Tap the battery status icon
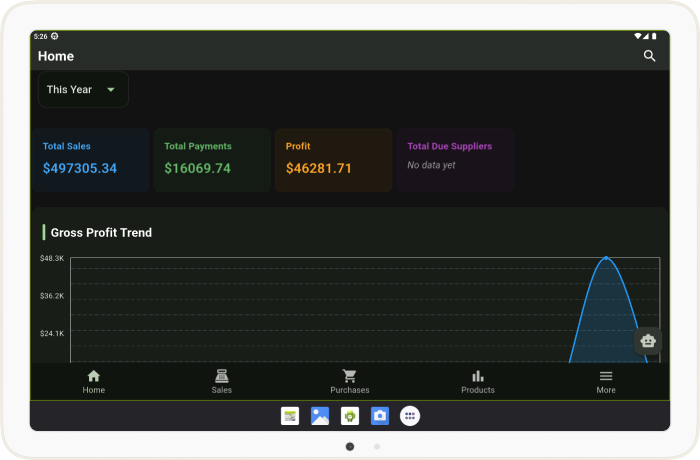 click(654, 36)
